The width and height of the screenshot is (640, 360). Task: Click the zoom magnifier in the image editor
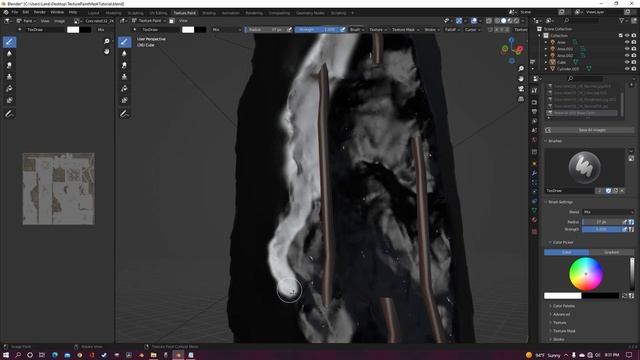tap(107, 41)
